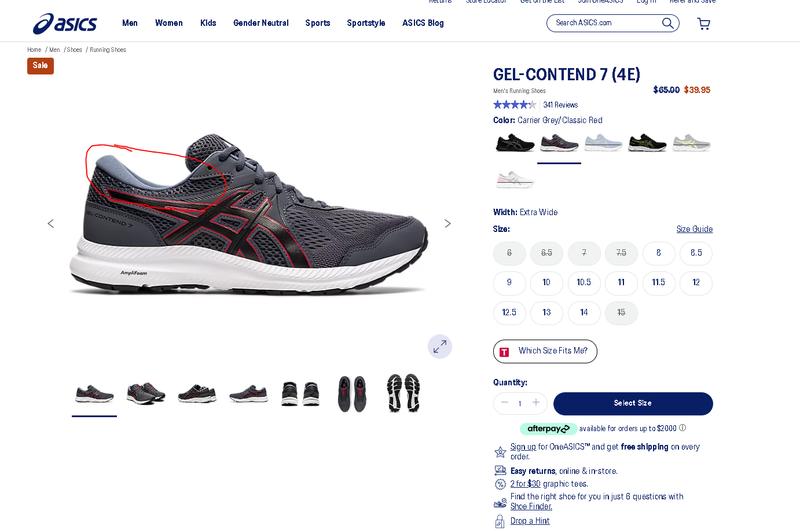Choose size 8.5 option

coord(696,253)
